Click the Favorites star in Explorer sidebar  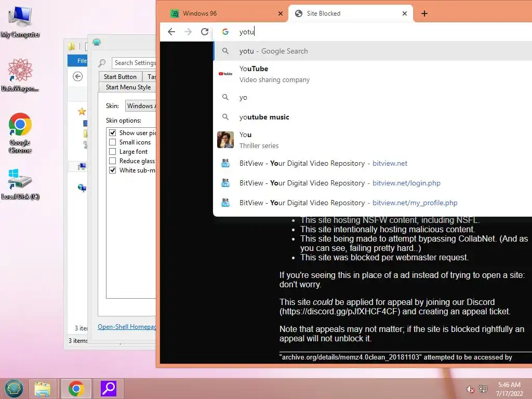pos(82,111)
